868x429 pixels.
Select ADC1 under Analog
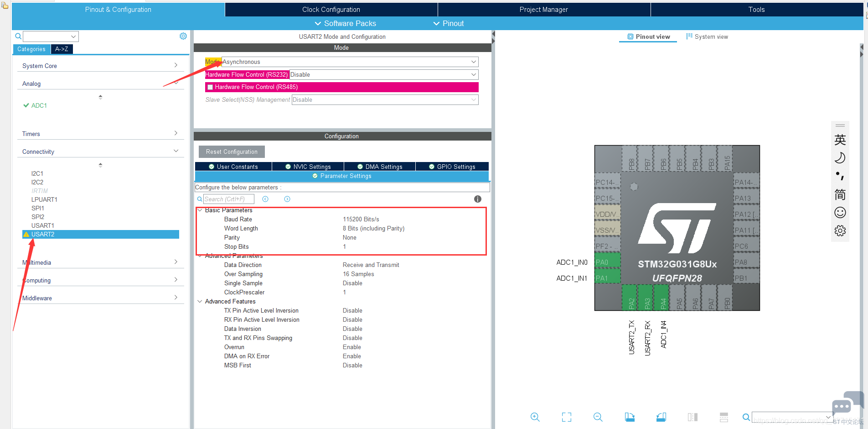pos(39,105)
